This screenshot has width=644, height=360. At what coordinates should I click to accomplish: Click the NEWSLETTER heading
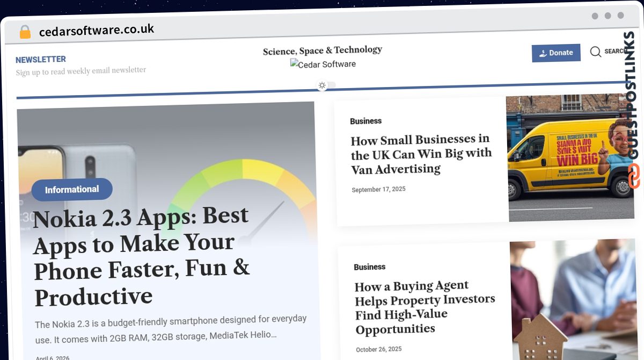pyautogui.click(x=41, y=60)
